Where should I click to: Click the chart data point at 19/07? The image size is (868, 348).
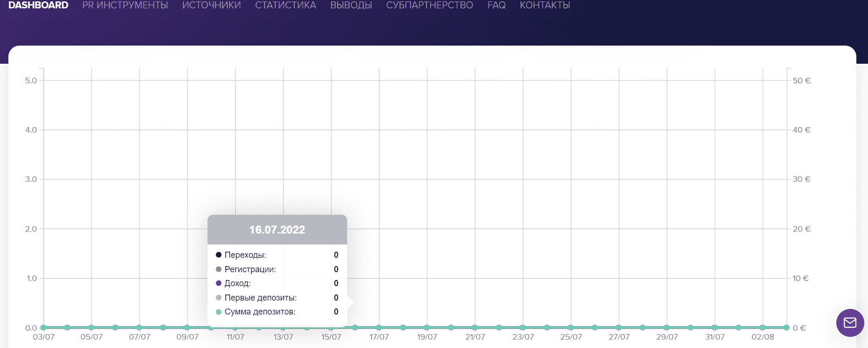[427, 328]
